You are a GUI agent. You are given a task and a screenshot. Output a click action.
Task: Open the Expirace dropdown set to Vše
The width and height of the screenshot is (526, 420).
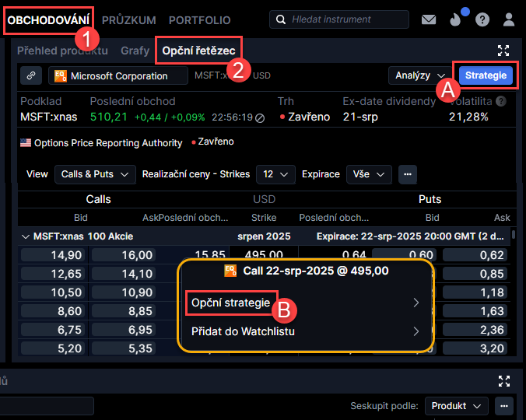tap(369, 174)
